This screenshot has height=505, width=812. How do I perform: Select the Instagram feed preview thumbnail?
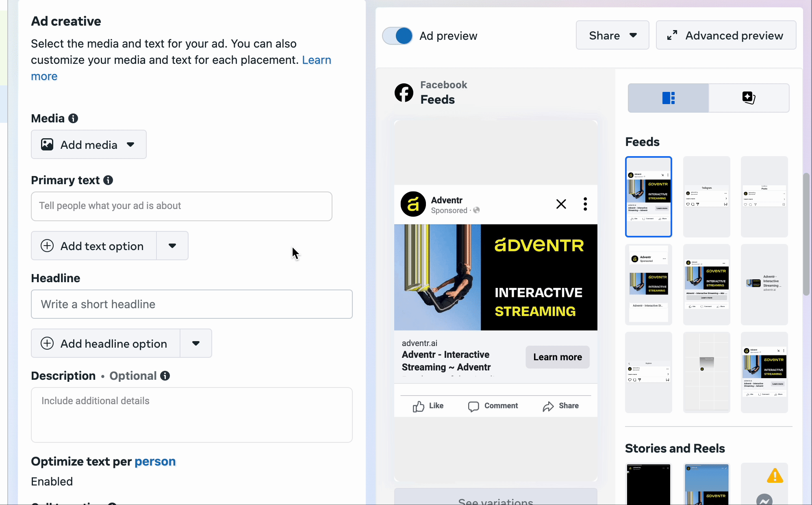click(706, 197)
